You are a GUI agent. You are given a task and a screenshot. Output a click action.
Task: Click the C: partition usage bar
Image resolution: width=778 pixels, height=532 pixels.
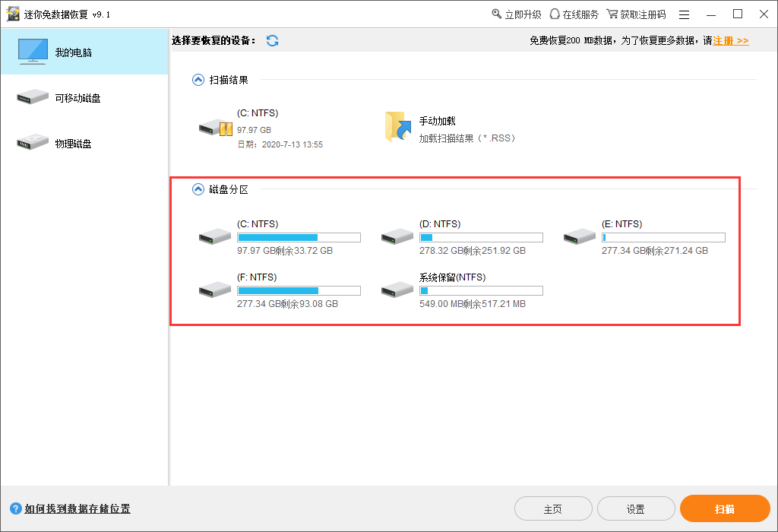tap(299, 238)
